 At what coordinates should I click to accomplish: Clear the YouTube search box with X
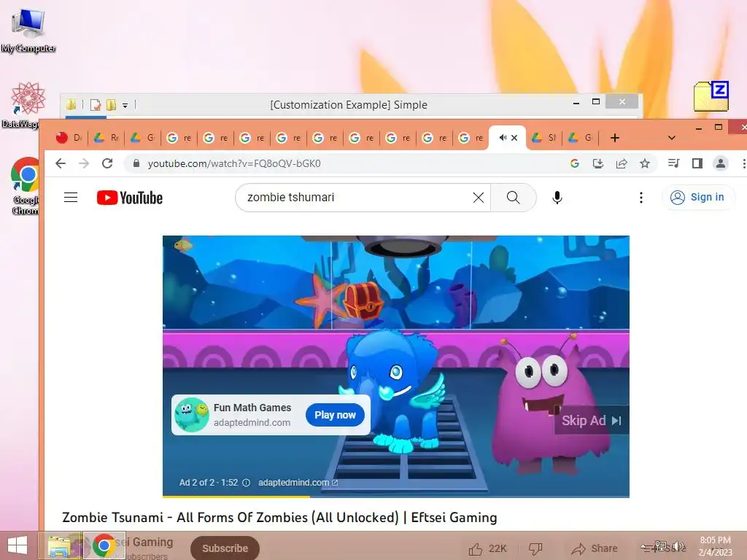(x=479, y=197)
